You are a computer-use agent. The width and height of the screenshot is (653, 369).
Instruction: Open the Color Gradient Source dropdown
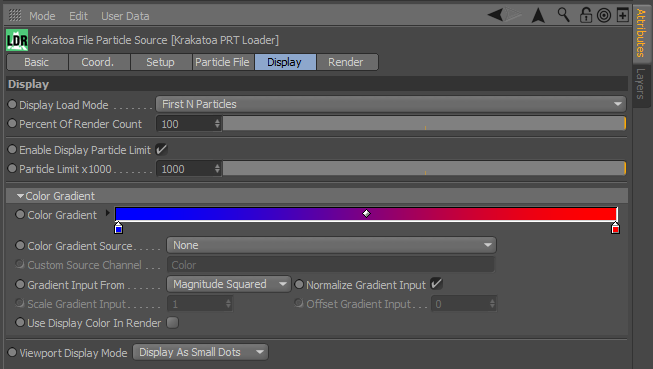(331, 245)
